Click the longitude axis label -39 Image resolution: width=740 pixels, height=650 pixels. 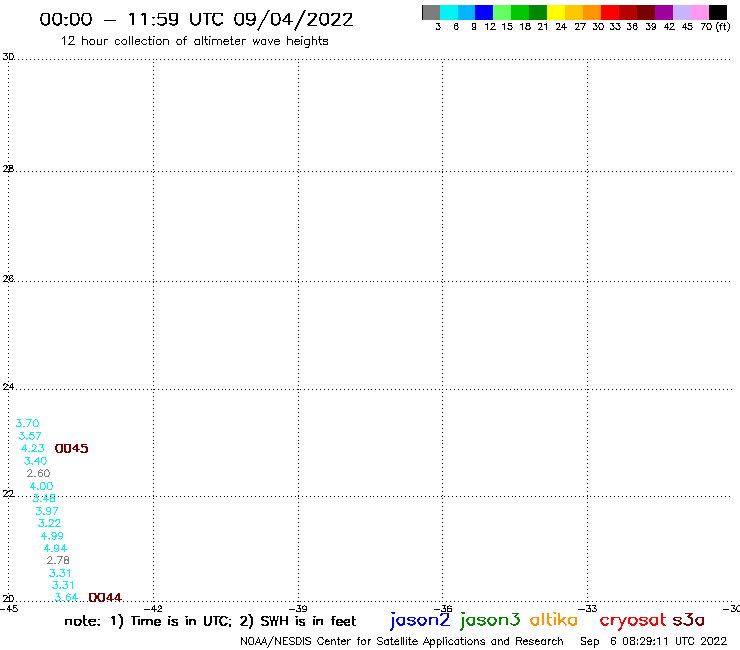click(298, 608)
